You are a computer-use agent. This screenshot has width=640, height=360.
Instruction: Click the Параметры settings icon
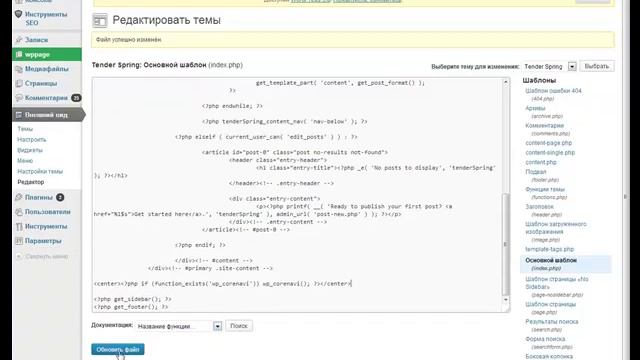pyautogui.click(x=19, y=241)
